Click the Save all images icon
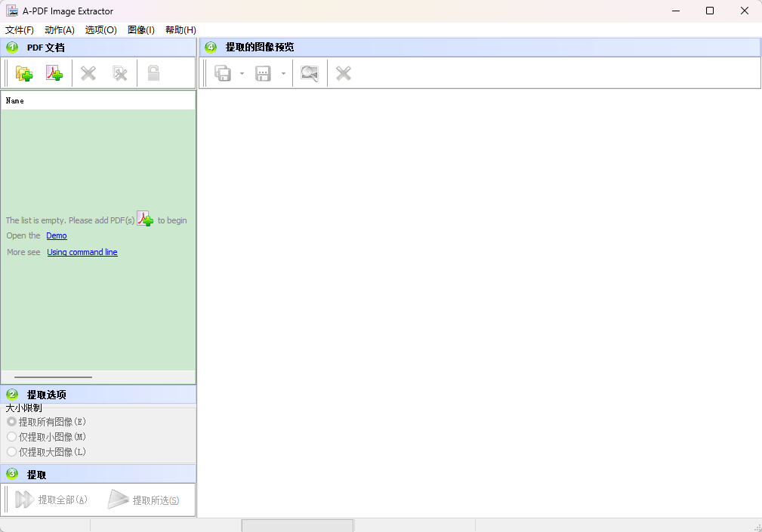The image size is (762, 532). 223,73
